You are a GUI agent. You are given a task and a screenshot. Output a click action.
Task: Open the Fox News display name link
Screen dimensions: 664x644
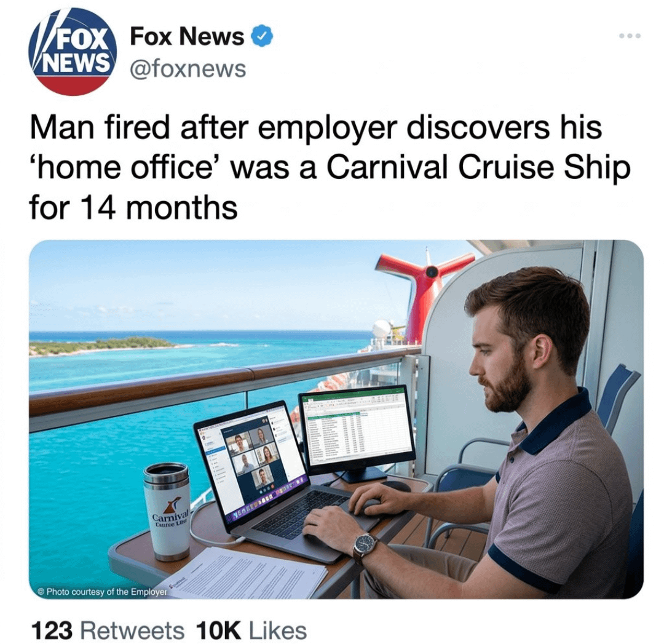pos(187,36)
